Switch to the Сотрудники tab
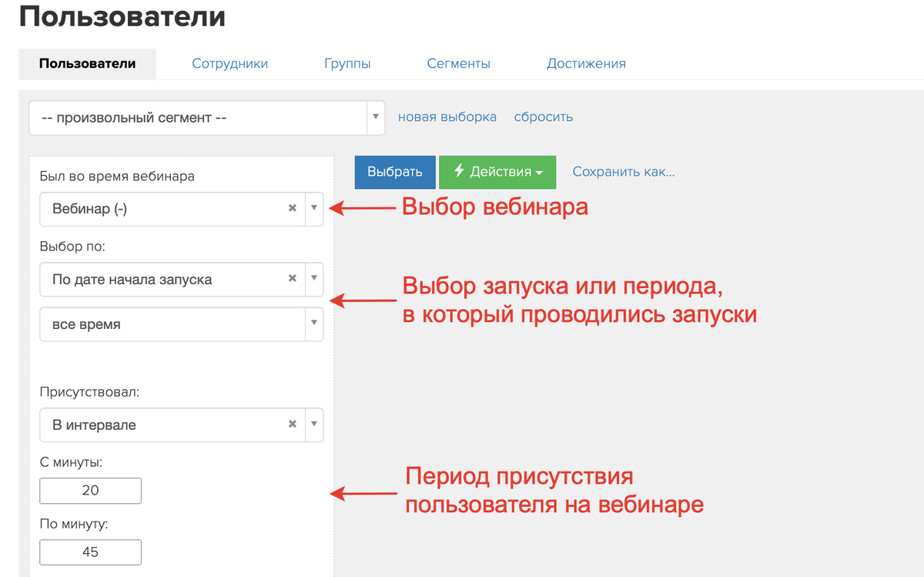The width and height of the screenshot is (924, 577). pyautogui.click(x=229, y=64)
